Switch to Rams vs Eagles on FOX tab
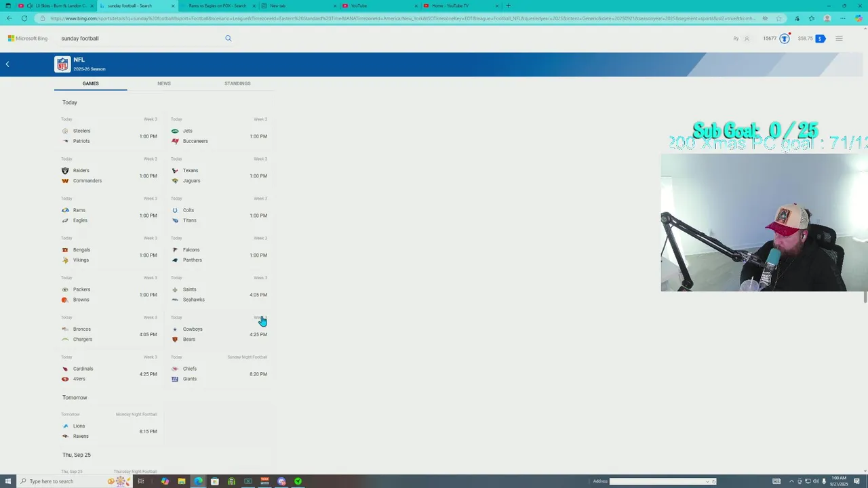 click(x=217, y=5)
